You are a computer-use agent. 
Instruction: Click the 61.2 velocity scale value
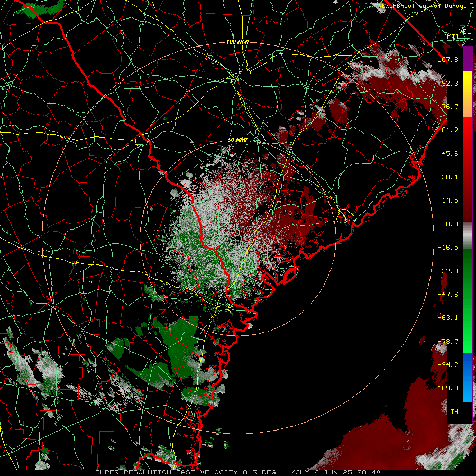pyautogui.click(x=450, y=130)
